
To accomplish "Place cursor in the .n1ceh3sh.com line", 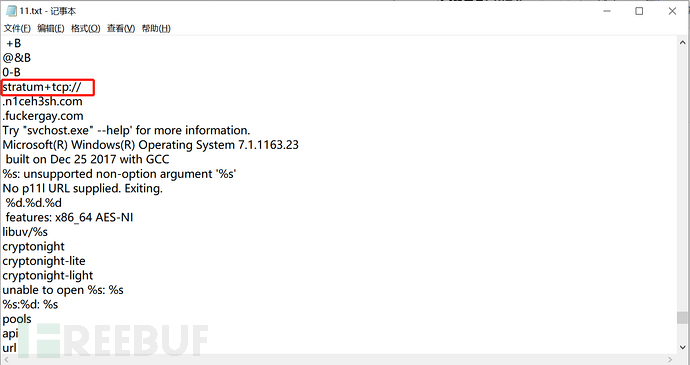I will pyautogui.click(x=42, y=102).
